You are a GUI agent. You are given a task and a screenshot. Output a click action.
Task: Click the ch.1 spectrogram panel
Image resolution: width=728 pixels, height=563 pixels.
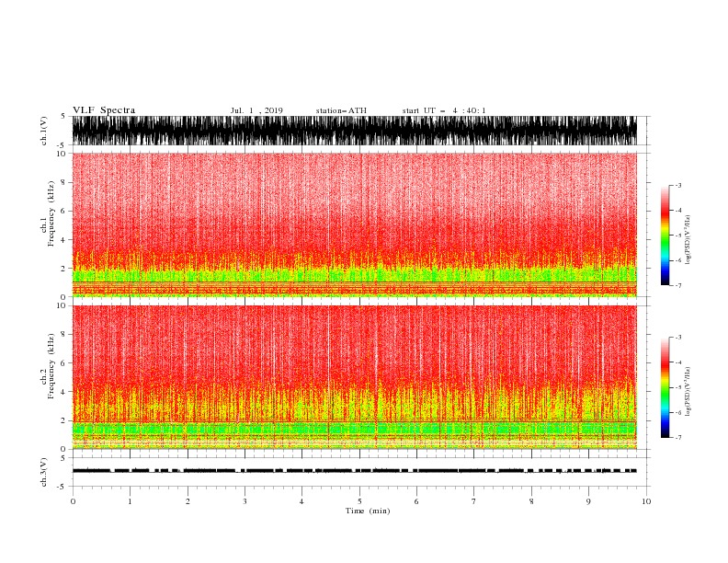pyautogui.click(x=354, y=224)
